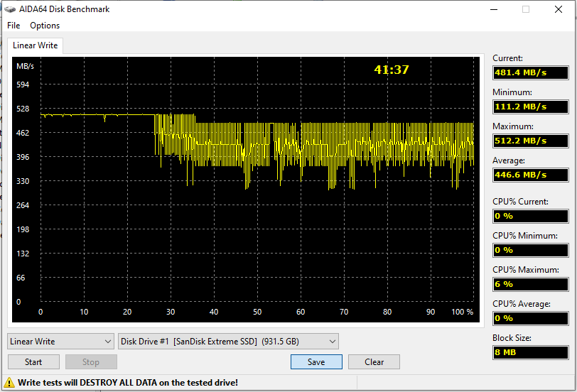Open the File menu
577x392 pixels.
coord(14,26)
